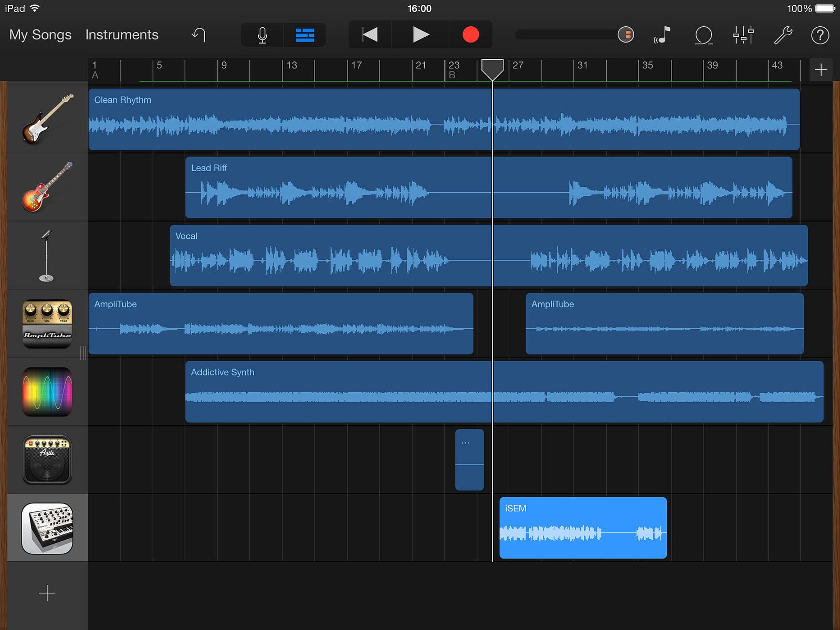Select the Addictive Synth rainbow waveform icon
This screenshot has height=630, width=840.
[47, 392]
